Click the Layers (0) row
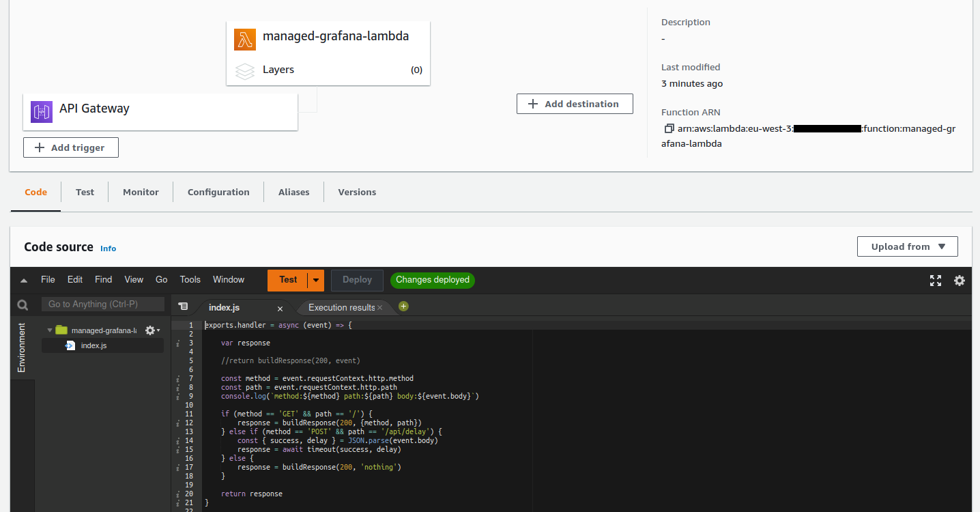This screenshot has height=512, width=980. point(328,70)
